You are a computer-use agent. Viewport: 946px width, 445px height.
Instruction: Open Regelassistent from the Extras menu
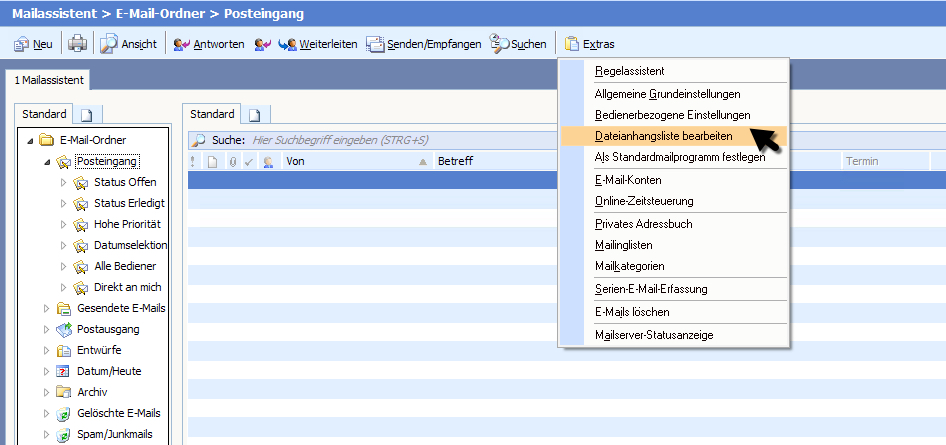[x=629, y=71]
